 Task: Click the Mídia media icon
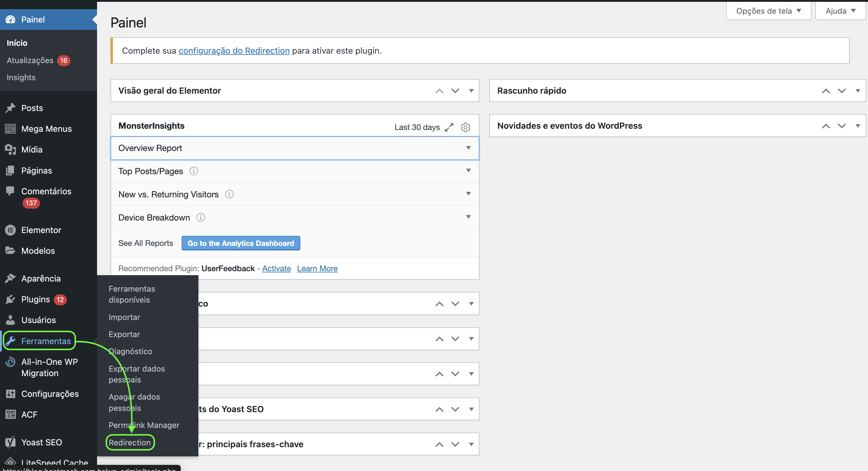point(10,149)
